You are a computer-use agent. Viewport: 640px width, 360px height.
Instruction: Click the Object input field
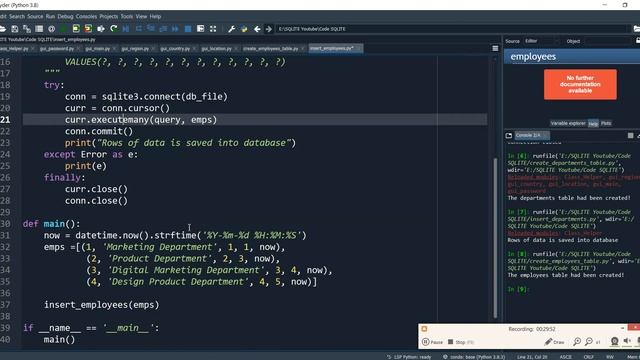[x=608, y=41]
